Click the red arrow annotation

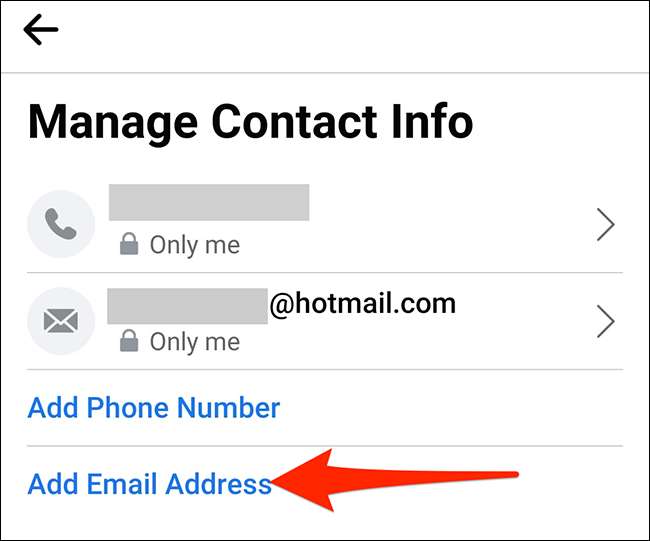(394, 480)
